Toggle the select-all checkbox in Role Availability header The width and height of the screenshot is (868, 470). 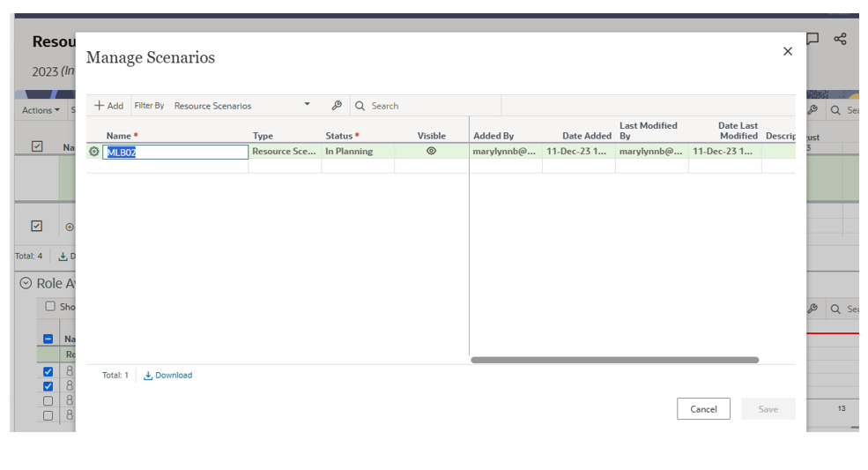pyautogui.click(x=48, y=339)
